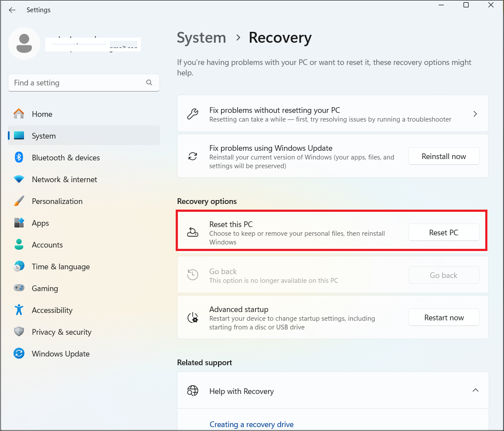Open the Home settings page
This screenshot has width=504, height=431.
coord(84,114)
